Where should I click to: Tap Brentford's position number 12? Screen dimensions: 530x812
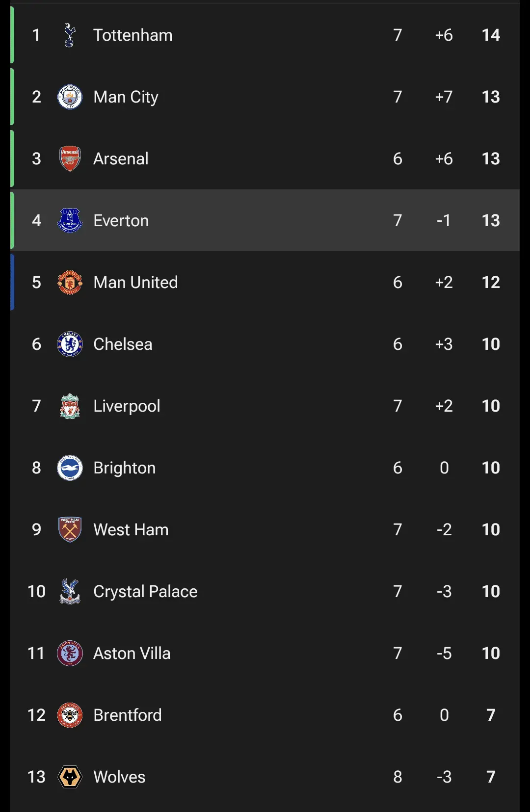tap(36, 715)
